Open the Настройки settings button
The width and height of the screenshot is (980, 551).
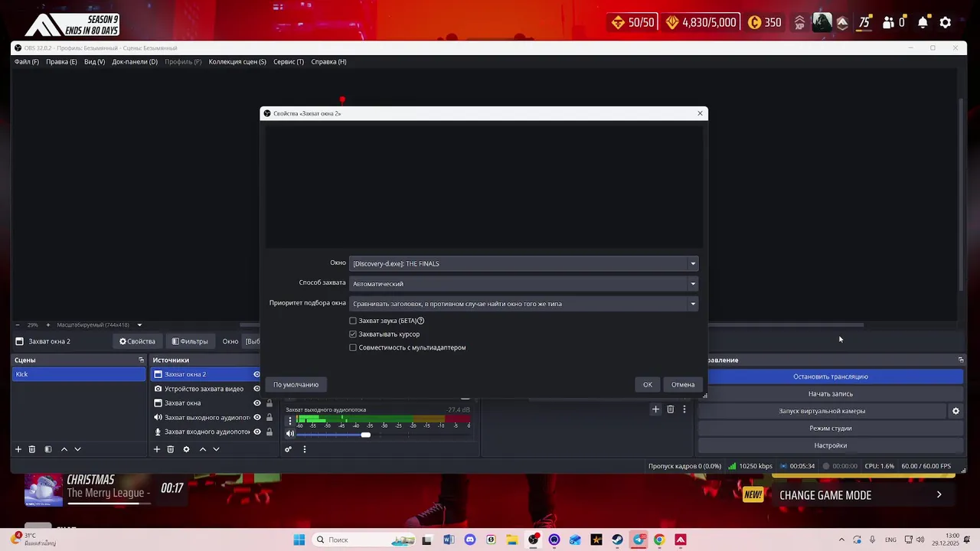tap(831, 445)
